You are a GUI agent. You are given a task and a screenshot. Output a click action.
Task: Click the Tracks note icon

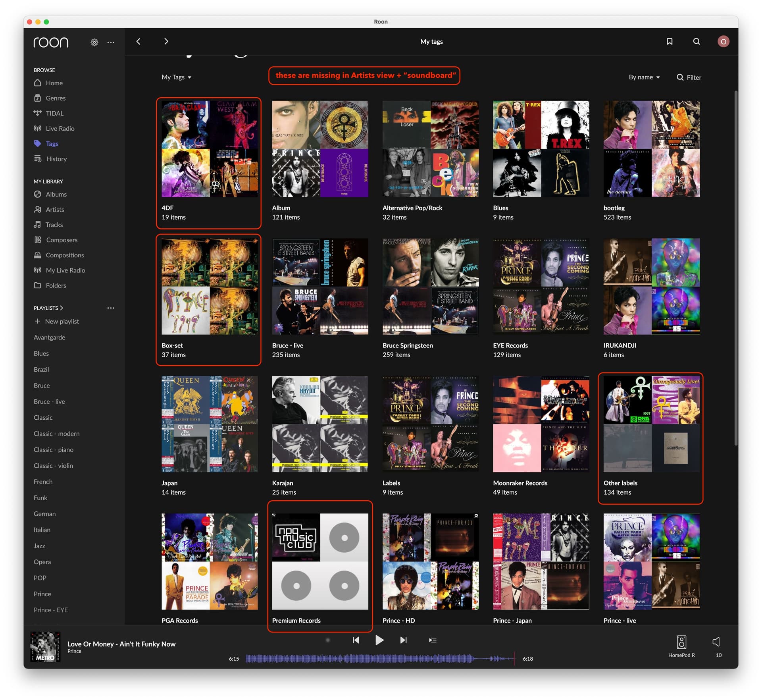(37, 224)
